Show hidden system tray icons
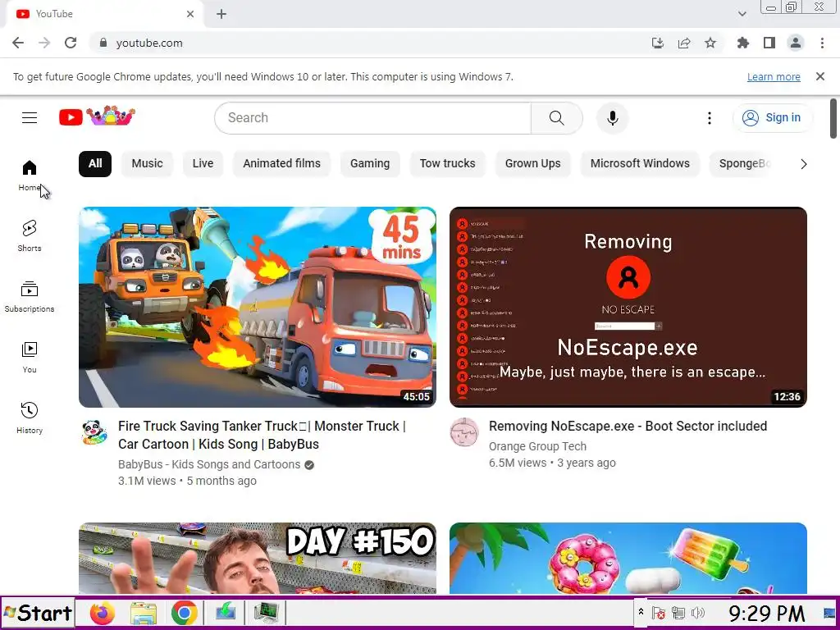 641,612
